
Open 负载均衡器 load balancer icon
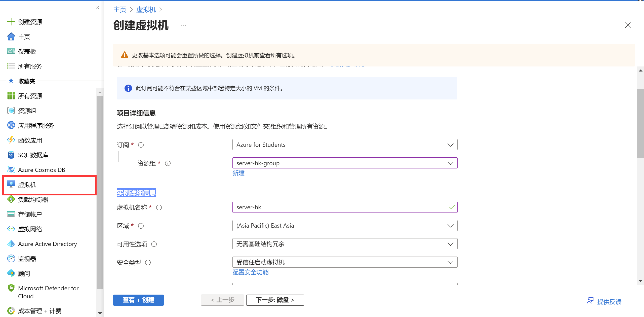point(11,199)
